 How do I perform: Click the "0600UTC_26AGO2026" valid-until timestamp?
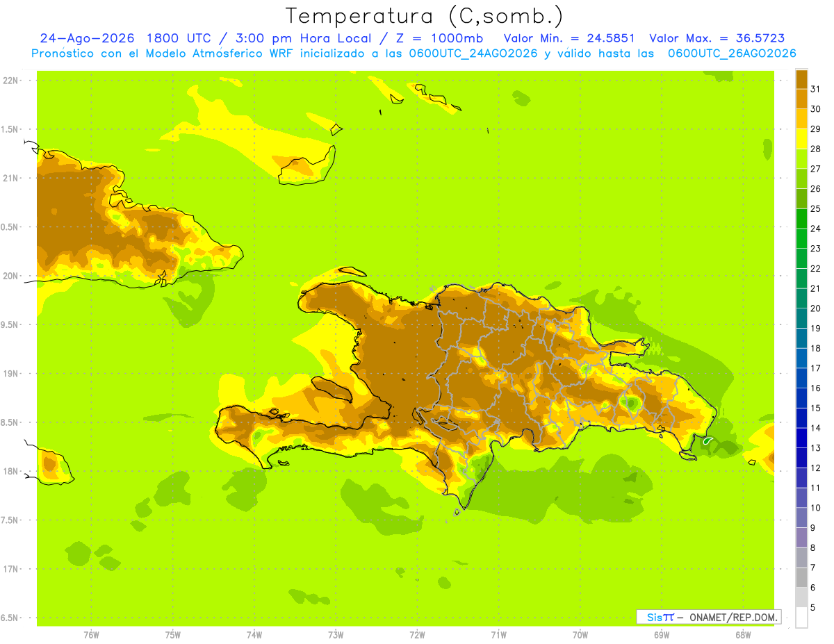tap(731, 53)
